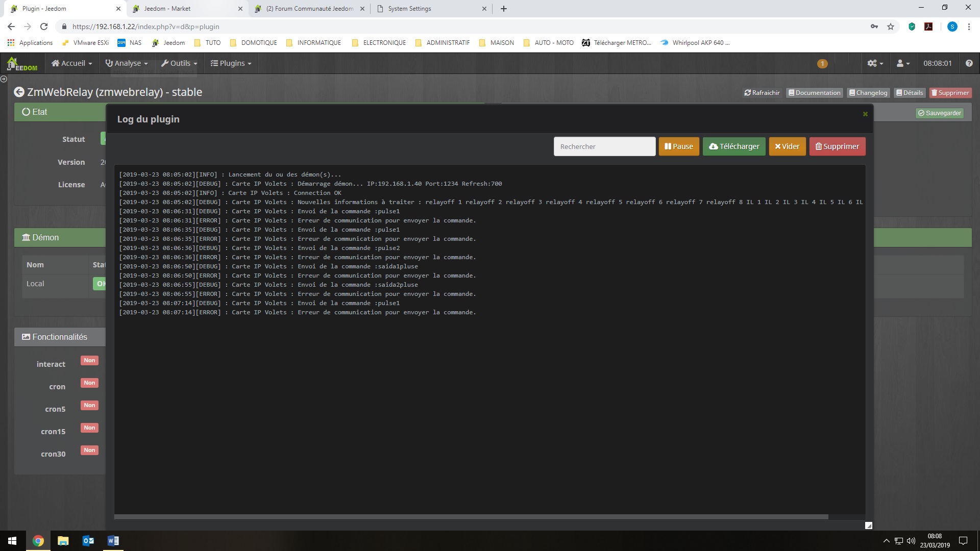Open a new browser tab
Screen dimensions: 980x551
click(504, 9)
